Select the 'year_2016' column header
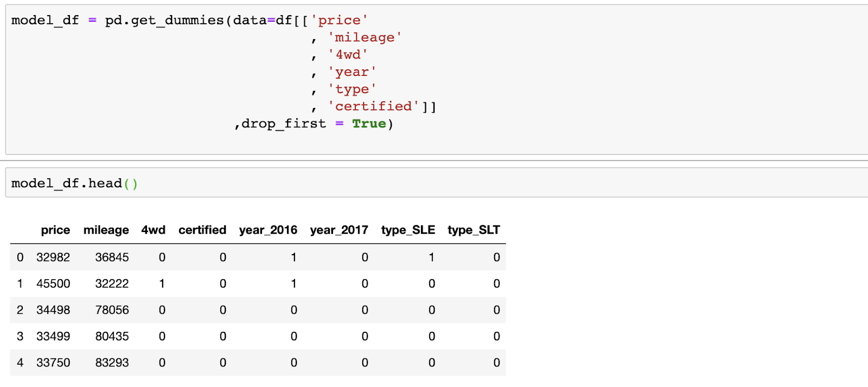868x387 pixels. [x=268, y=230]
